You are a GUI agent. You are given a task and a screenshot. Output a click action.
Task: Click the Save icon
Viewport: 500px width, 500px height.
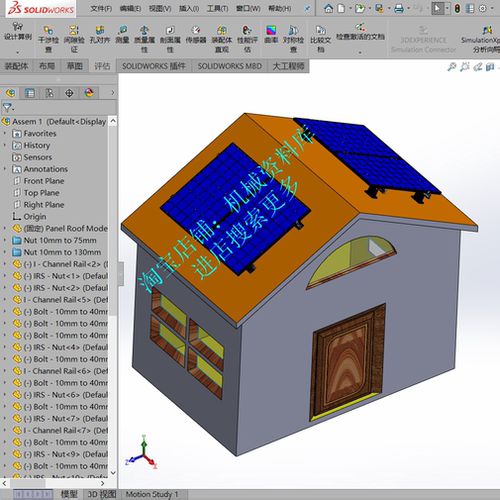[379, 8]
